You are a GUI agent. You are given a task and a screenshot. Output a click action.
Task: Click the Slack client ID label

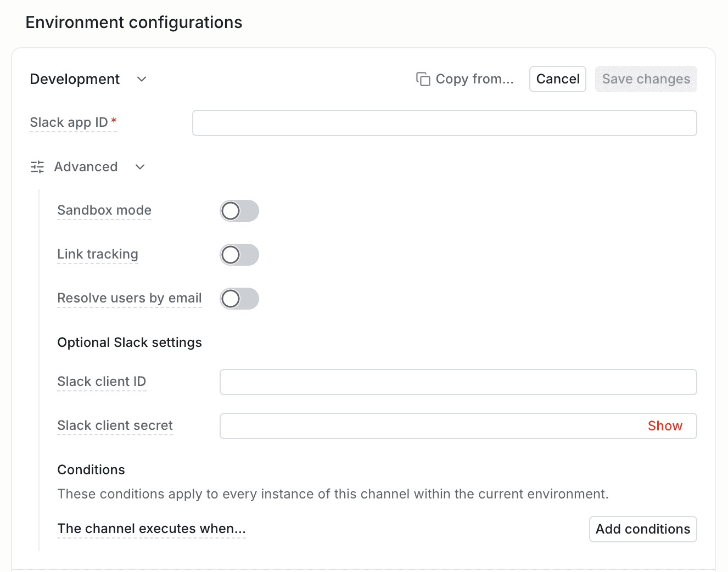102,382
